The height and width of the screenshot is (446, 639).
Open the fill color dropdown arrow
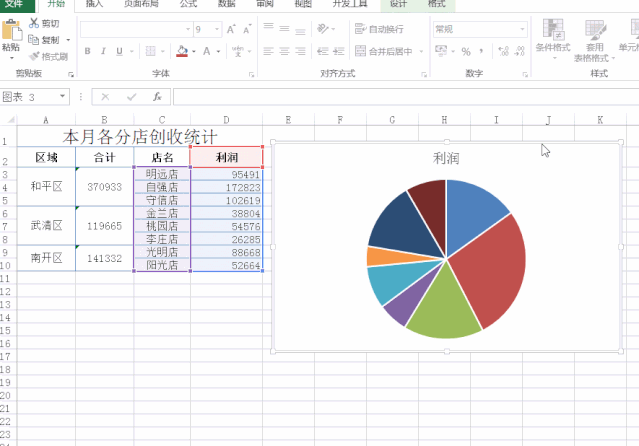pos(194,51)
